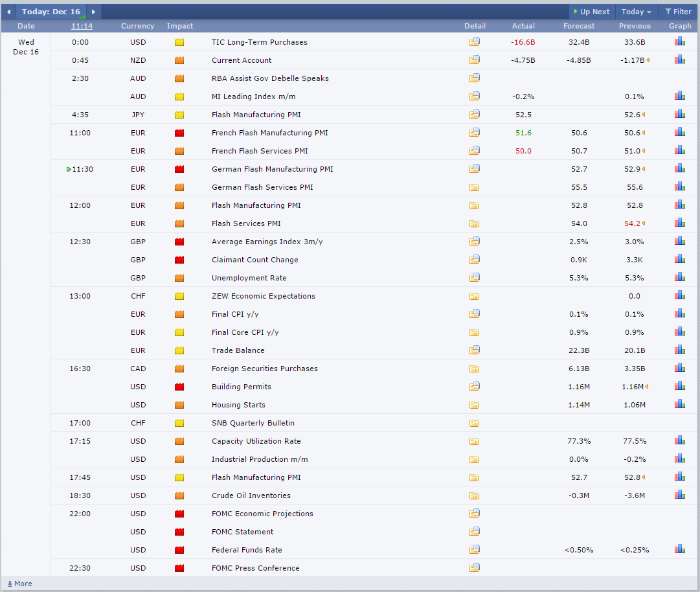
Task: Select Housing Starts event name
Action: tap(238, 405)
